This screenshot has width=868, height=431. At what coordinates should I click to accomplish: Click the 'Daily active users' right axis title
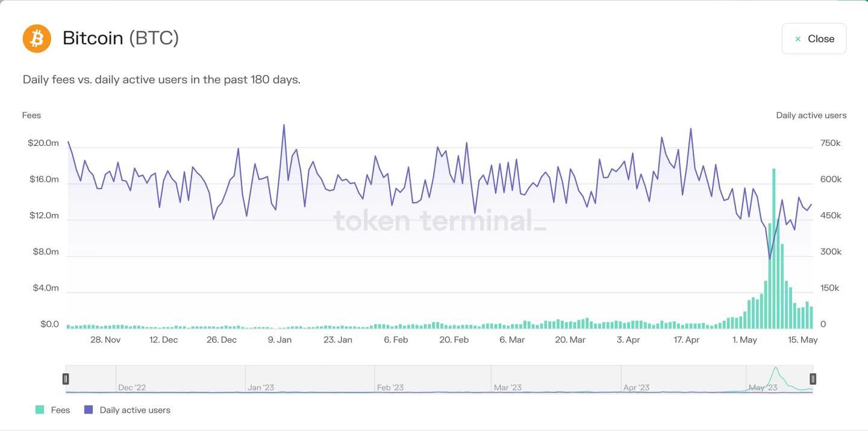pos(811,115)
